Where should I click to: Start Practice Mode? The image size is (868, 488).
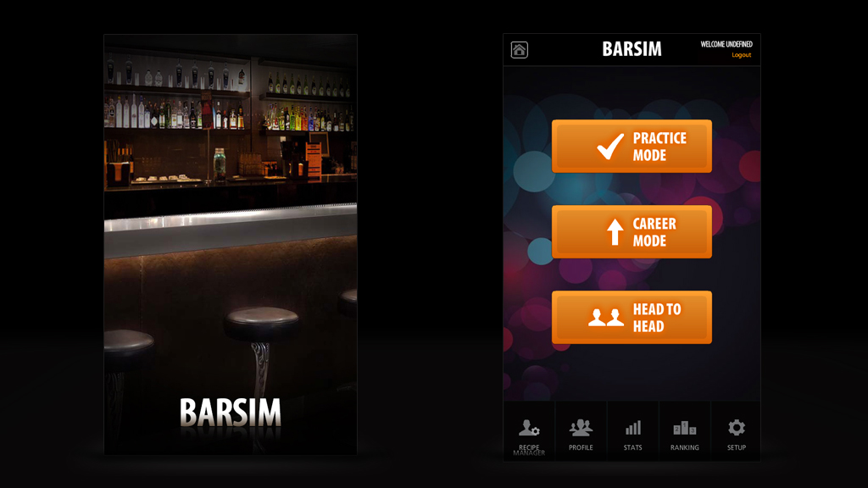click(632, 145)
